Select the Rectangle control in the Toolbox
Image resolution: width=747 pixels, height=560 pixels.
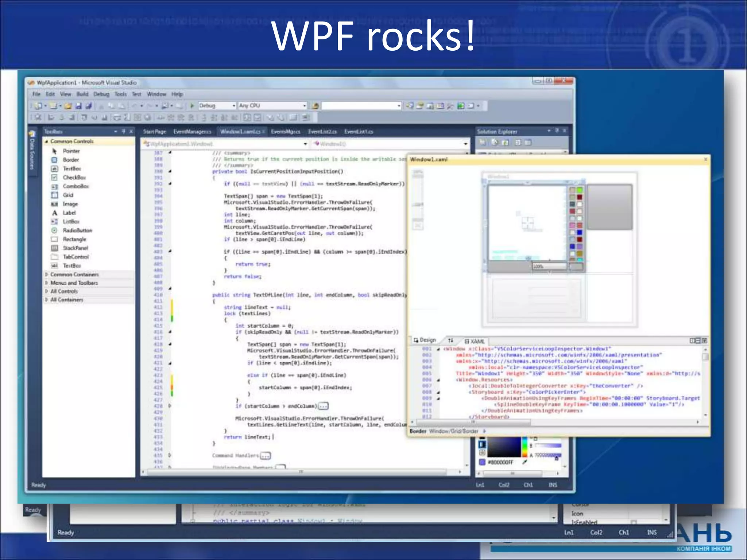[69, 239]
